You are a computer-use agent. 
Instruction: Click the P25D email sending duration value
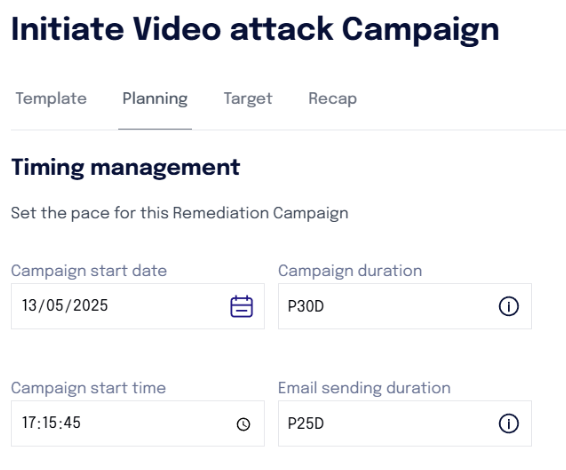click(x=306, y=423)
